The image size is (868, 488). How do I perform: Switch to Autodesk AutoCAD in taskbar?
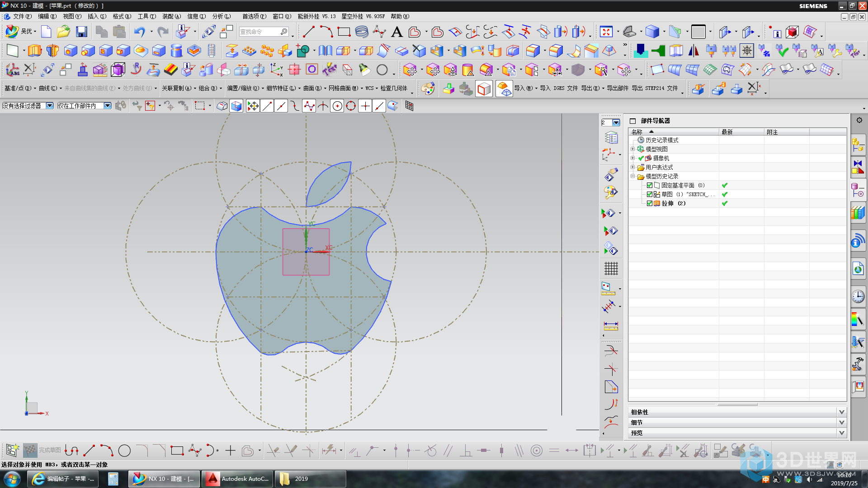point(238,479)
